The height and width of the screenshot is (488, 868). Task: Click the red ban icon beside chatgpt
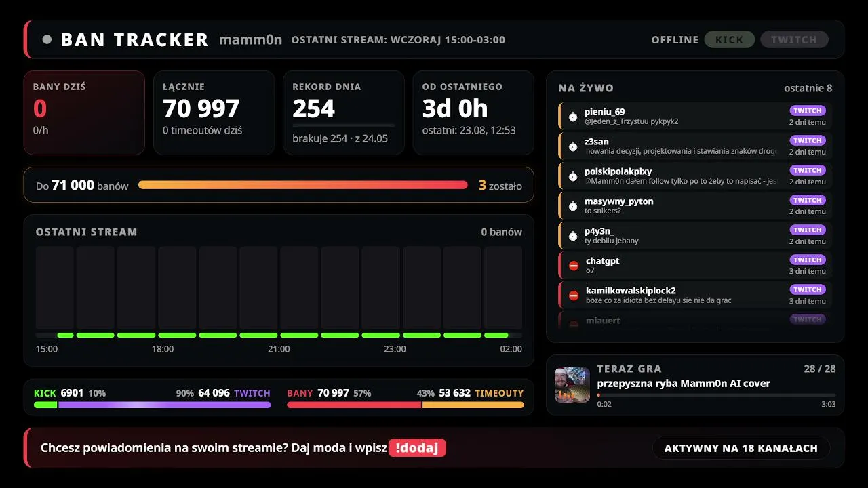(574, 266)
